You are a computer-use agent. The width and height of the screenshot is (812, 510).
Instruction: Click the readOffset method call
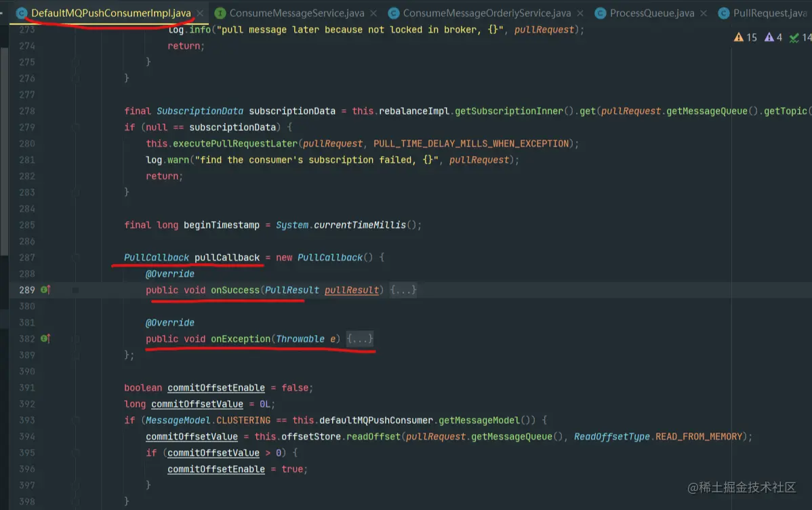(x=373, y=436)
